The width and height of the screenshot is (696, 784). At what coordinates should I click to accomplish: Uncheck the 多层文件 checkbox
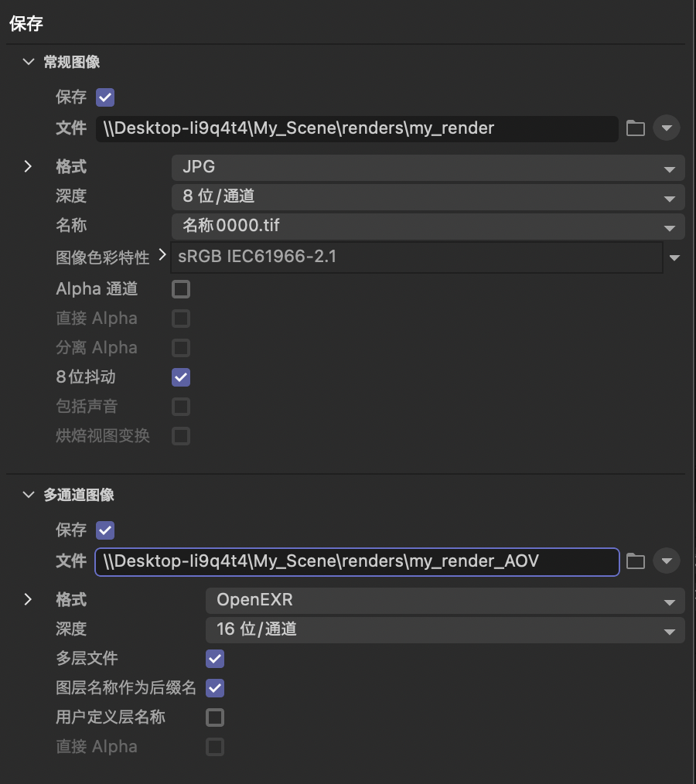(x=215, y=659)
